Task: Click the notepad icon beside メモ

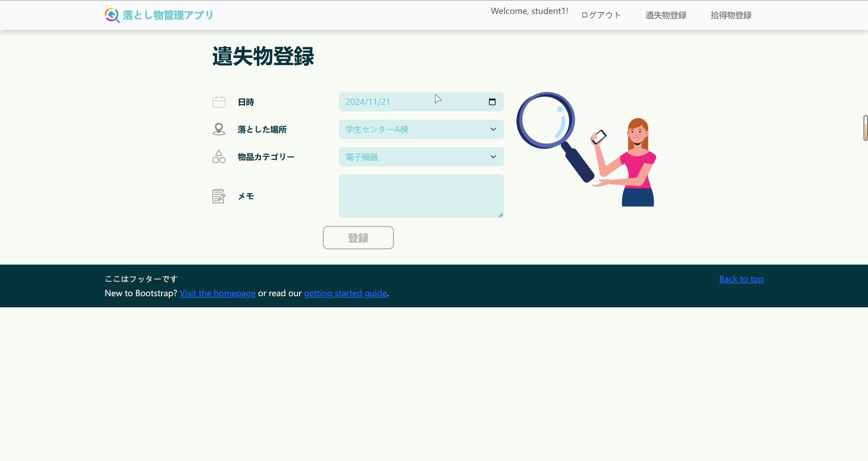Action: point(219,196)
